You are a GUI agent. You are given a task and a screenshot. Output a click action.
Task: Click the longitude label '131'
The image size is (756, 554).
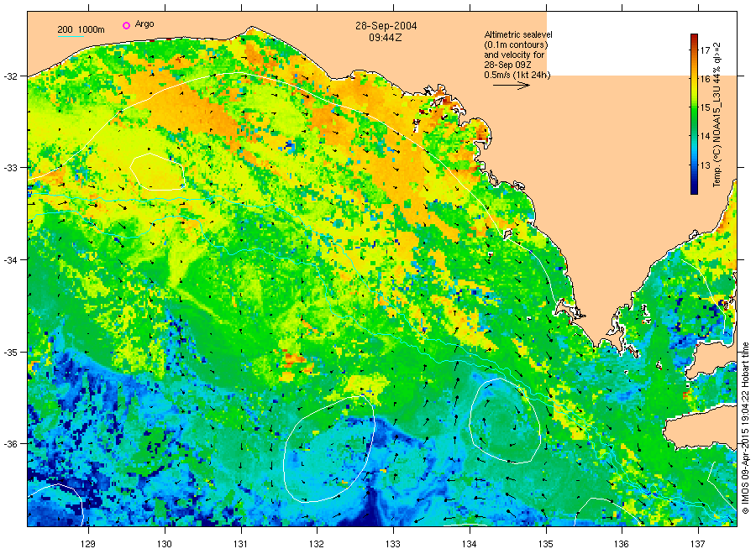pos(240,544)
